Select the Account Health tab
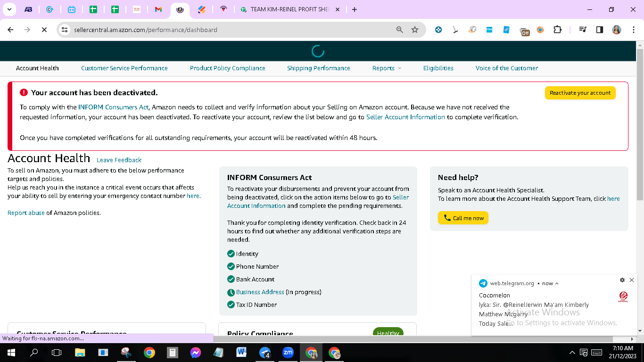The width and height of the screenshot is (644, 362). point(37,68)
